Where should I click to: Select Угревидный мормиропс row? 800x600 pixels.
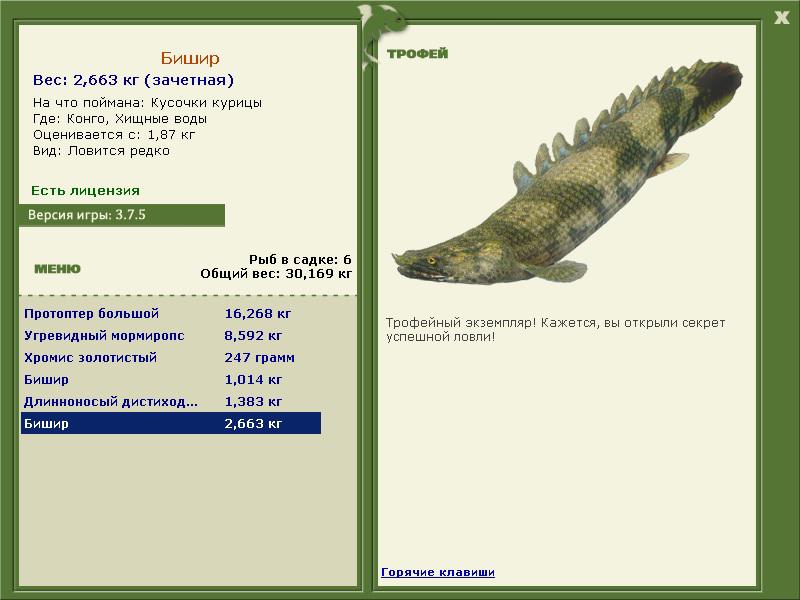click(171, 335)
